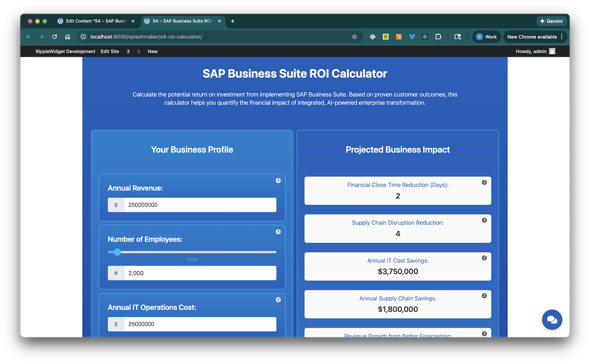Image resolution: width=590 pixels, height=364 pixels.
Task: Click the HubSpot extension icon
Action: [399, 37]
